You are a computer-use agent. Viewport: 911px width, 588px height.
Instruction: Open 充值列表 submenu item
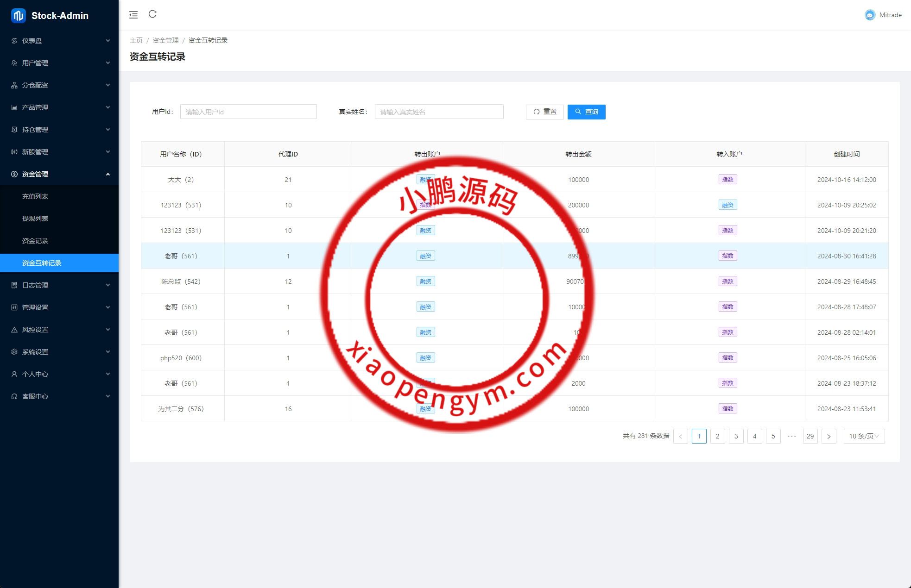[35, 196]
